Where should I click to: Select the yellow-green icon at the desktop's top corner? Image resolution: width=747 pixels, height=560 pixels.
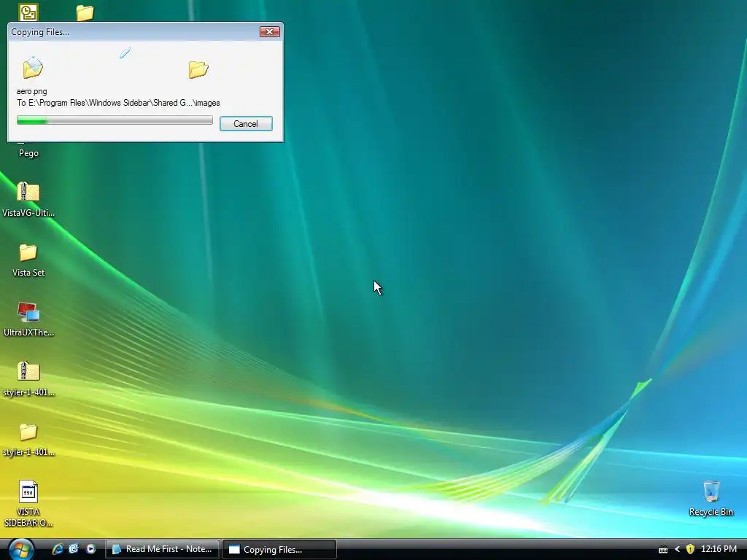(x=28, y=12)
